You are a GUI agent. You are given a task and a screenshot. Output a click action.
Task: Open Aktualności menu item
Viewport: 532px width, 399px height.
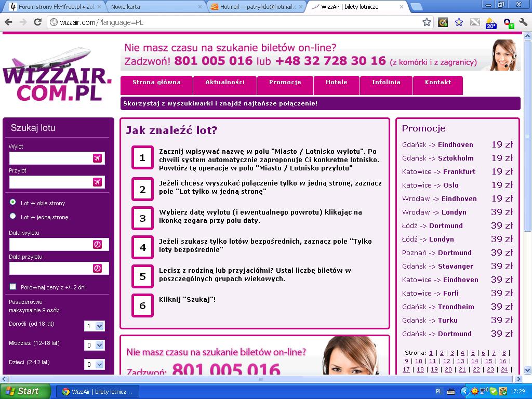click(x=225, y=85)
